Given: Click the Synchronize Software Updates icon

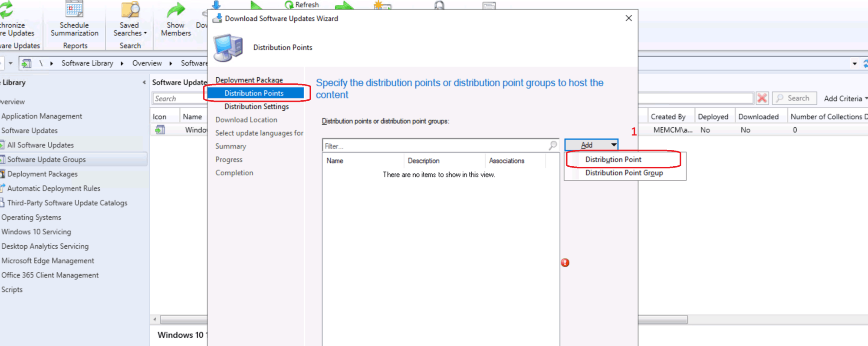Looking at the screenshot, I should tap(6, 10).
